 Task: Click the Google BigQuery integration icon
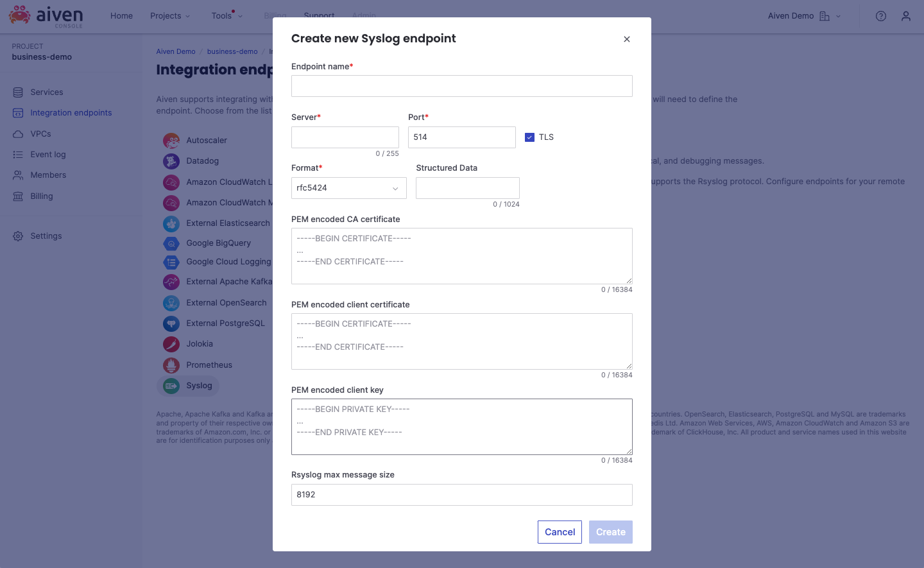click(171, 243)
